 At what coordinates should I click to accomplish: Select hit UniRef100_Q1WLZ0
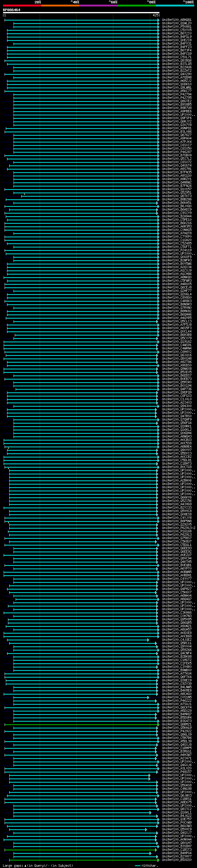point(176,23)
